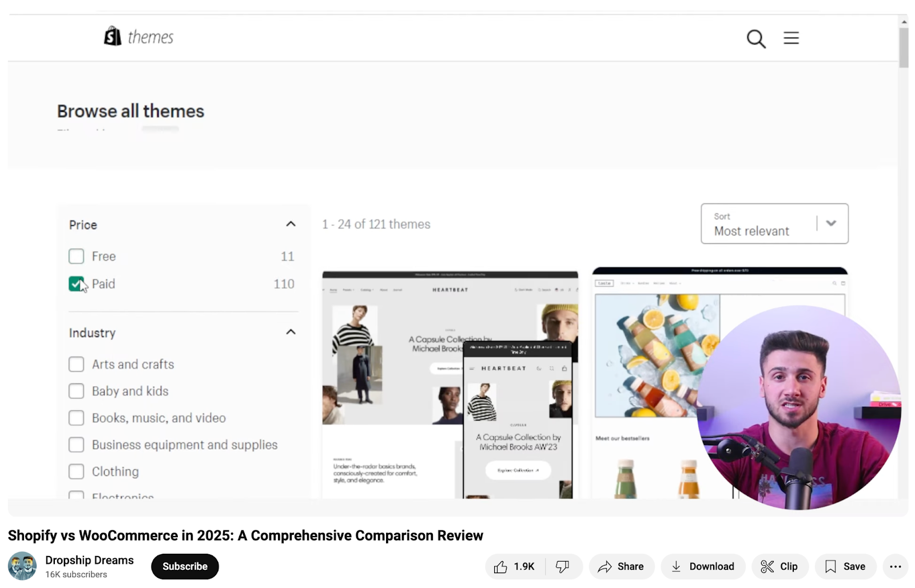The width and height of the screenshot is (915, 588).
Task: Dislike the video with thumbs down
Action: [x=563, y=566]
